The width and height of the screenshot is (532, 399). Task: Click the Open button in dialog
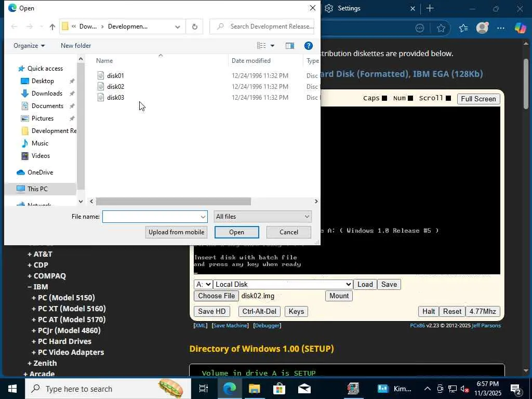point(236,232)
